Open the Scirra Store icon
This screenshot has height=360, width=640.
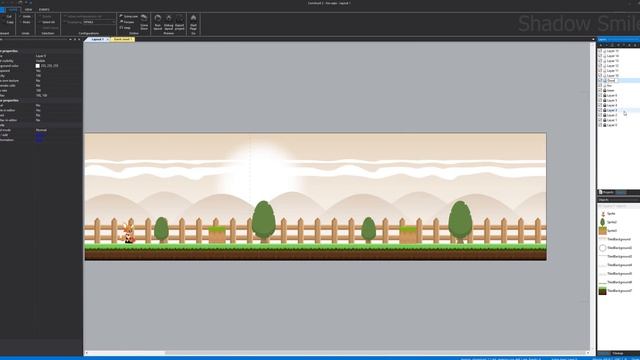coord(144,18)
